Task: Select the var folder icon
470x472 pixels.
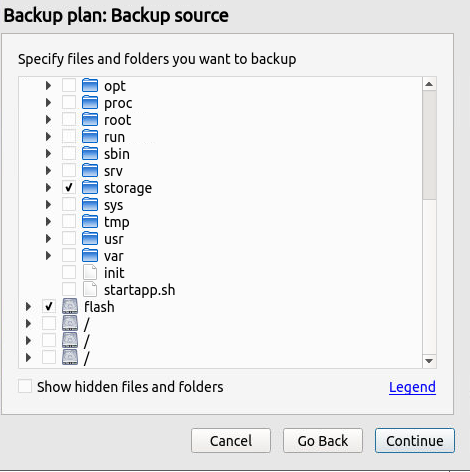Action: pyautogui.click(x=90, y=256)
